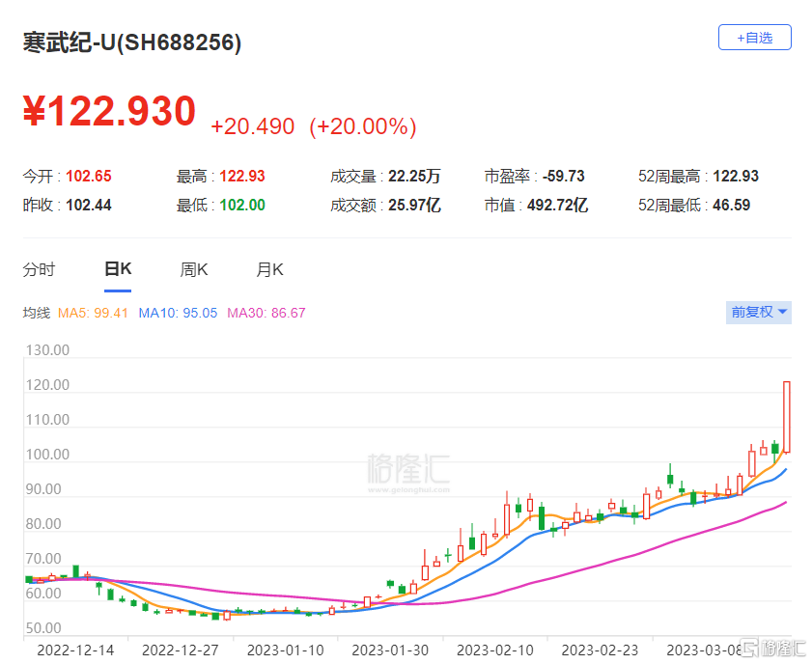Click the stock title 寒武纪-U(SH688256)

[x=132, y=42]
